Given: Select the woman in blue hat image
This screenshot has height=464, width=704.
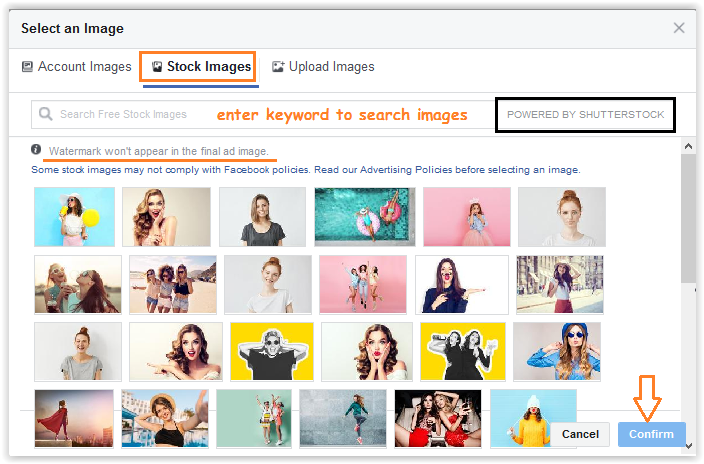Looking at the screenshot, I should point(557,352).
